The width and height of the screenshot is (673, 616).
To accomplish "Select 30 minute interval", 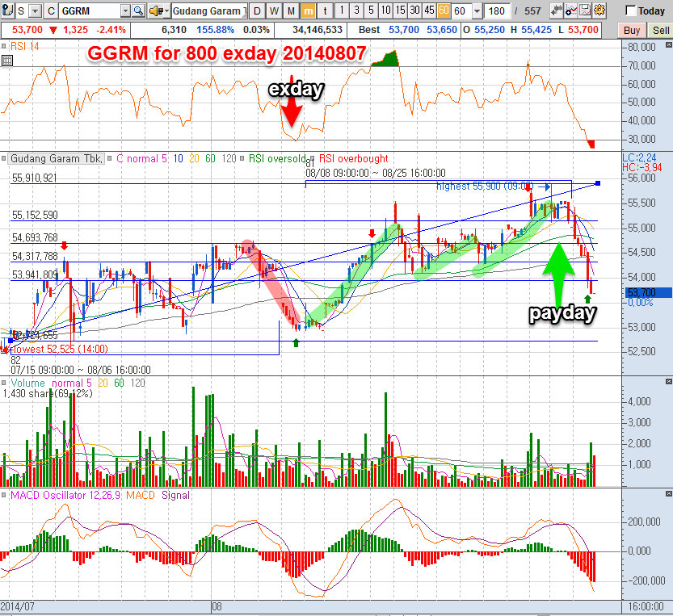I will (414, 10).
